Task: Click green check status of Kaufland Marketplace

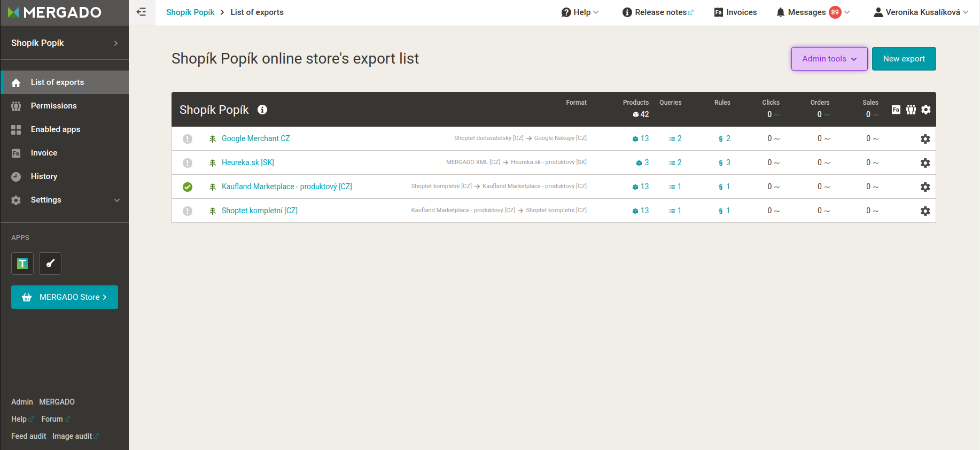Action: click(188, 187)
